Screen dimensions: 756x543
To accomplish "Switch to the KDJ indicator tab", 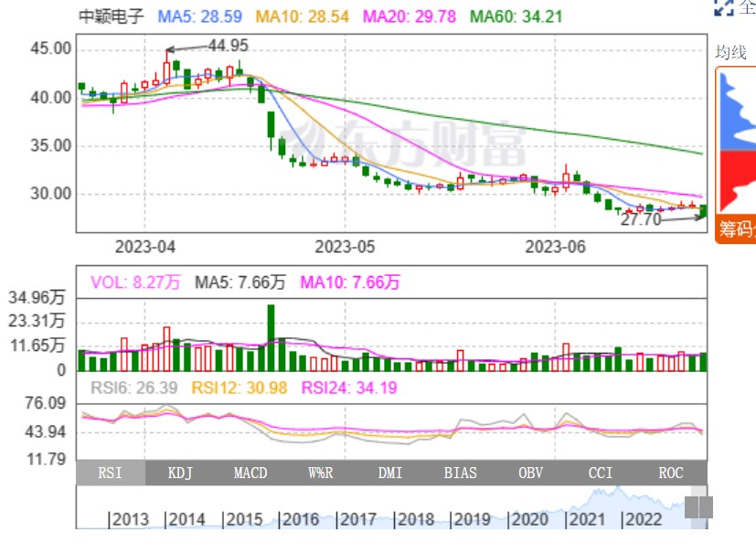I will pyautogui.click(x=180, y=473).
